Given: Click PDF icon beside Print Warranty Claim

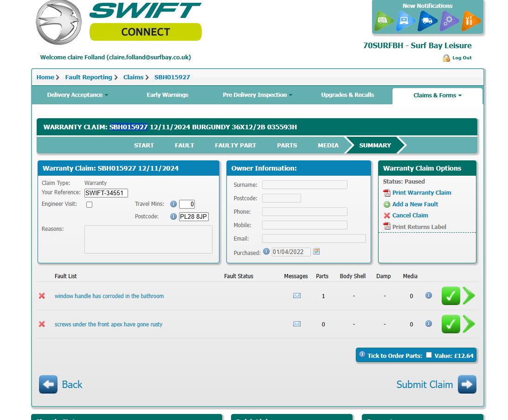Looking at the screenshot, I should click(387, 193).
